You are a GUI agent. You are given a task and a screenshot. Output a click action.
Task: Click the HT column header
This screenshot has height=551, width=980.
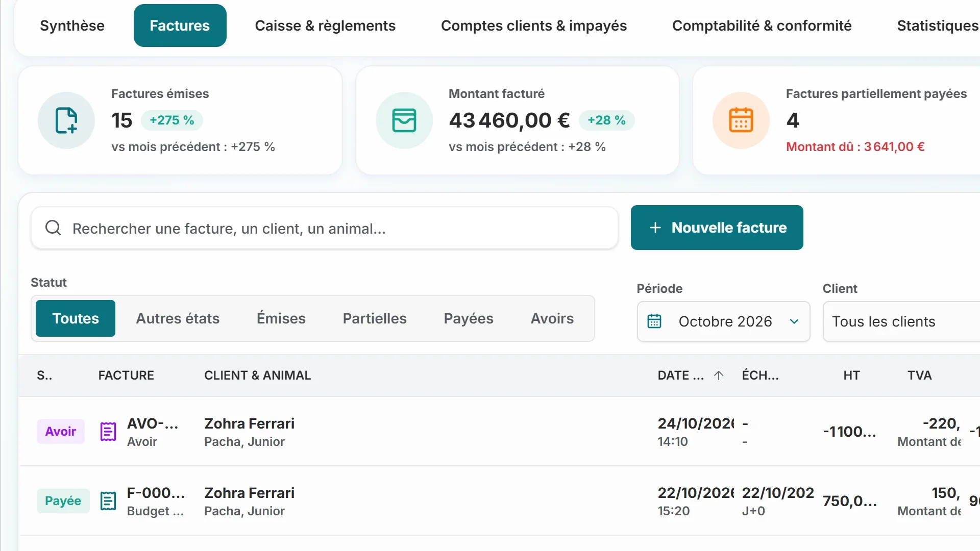(851, 375)
